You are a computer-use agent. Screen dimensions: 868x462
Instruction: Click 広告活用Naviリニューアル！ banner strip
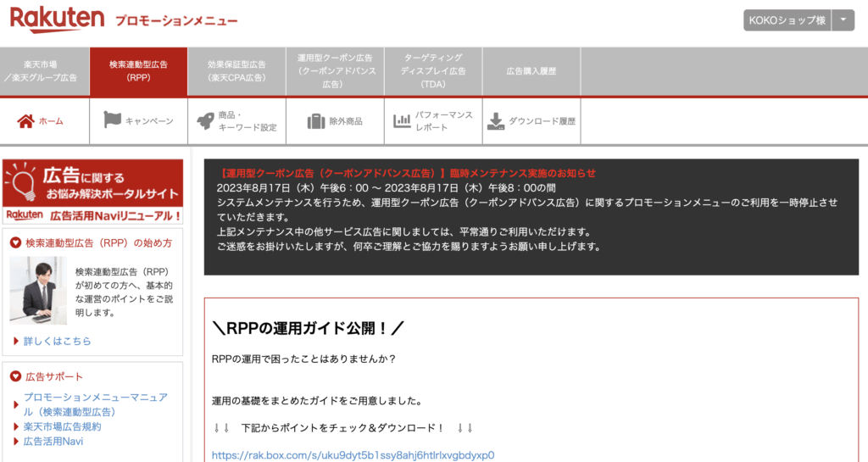point(93,216)
